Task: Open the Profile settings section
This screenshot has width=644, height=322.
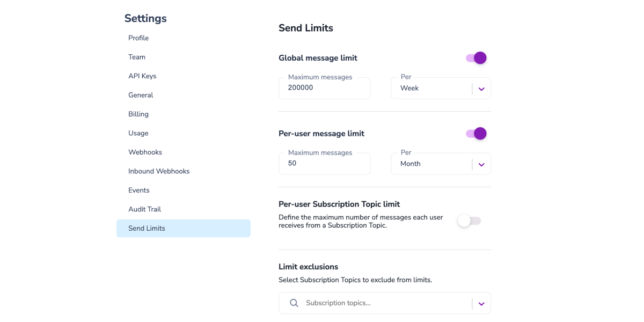Action: 138,38
